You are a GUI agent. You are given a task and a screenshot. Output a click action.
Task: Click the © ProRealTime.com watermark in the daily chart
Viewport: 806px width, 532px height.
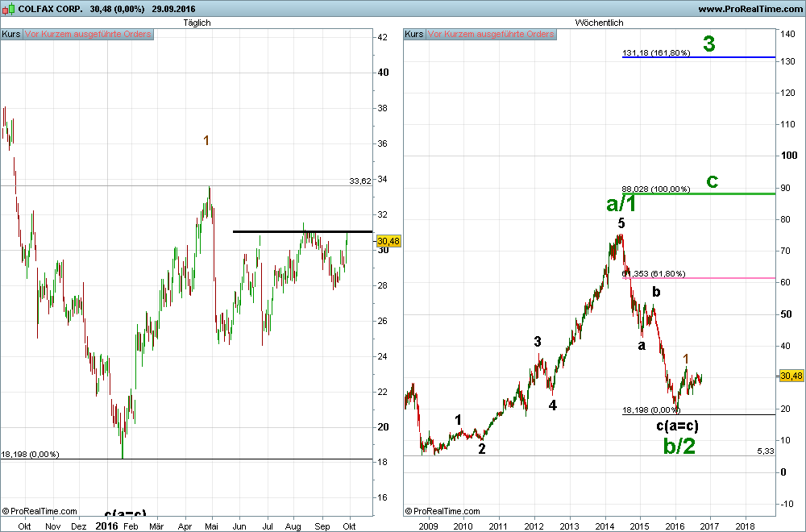point(40,511)
